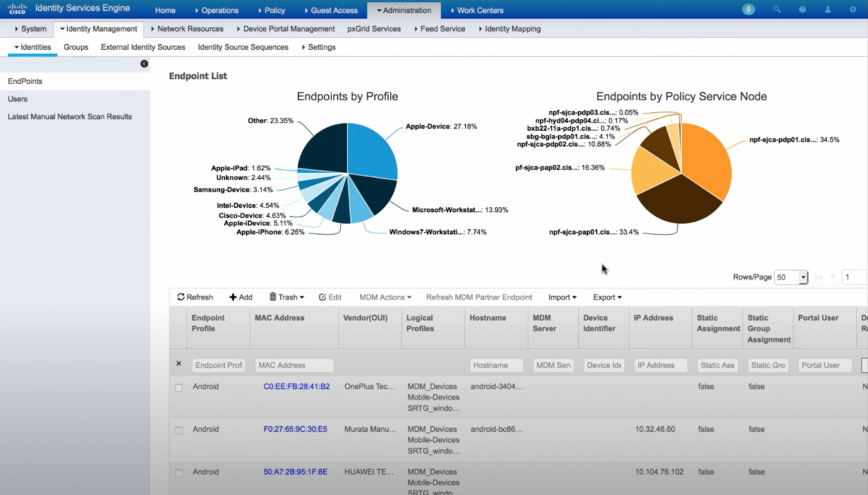
Task: Switch to the Groups tab
Action: (75, 47)
